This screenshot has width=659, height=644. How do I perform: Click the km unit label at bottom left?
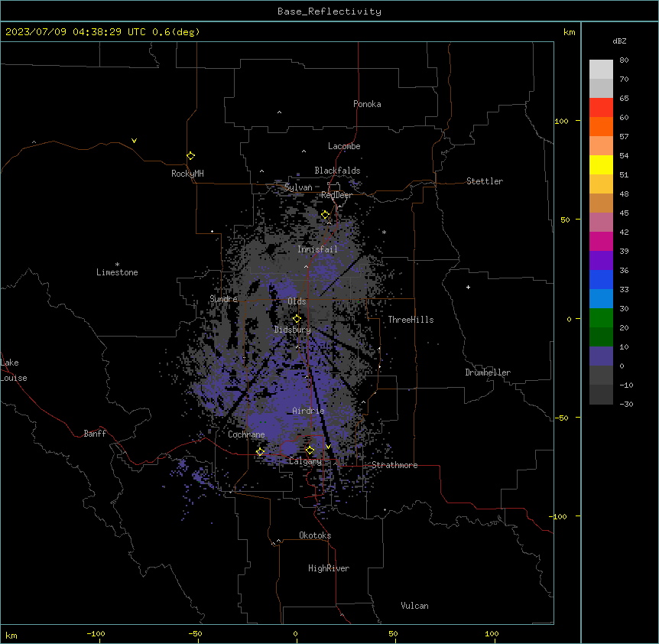coord(11,635)
